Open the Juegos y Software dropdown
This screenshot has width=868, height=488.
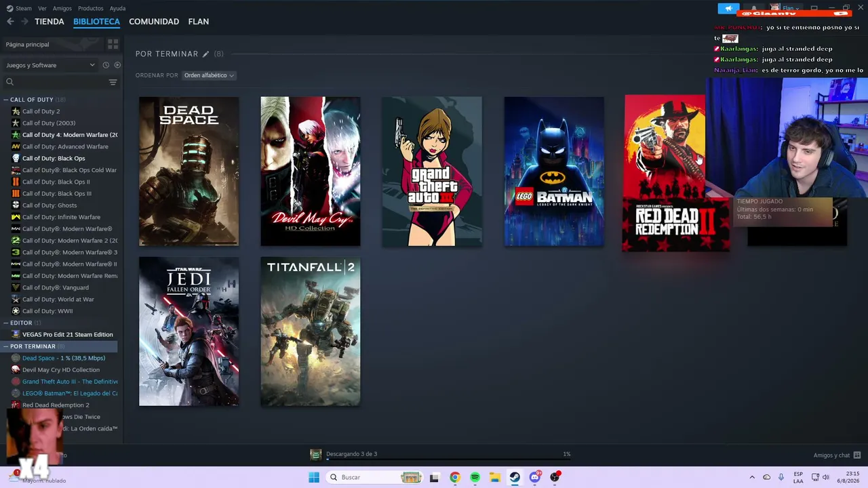point(50,65)
